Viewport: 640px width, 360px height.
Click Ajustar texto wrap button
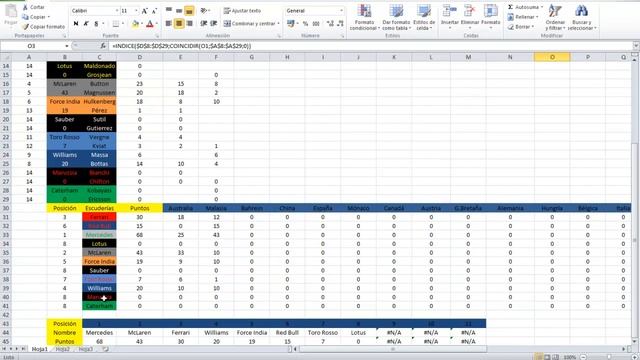243,11
